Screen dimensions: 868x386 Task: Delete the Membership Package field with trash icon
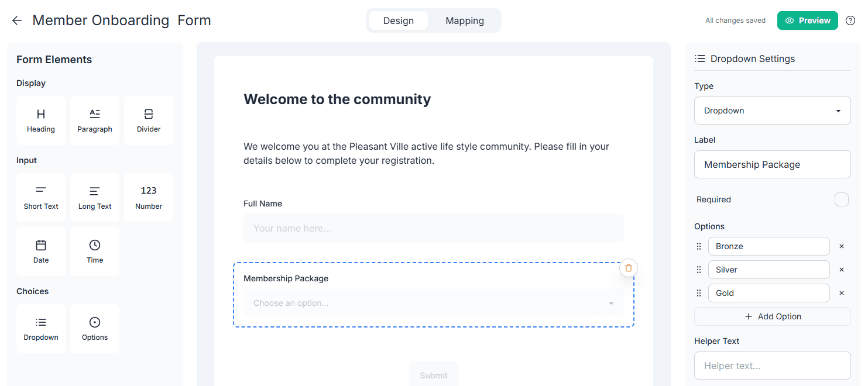628,267
